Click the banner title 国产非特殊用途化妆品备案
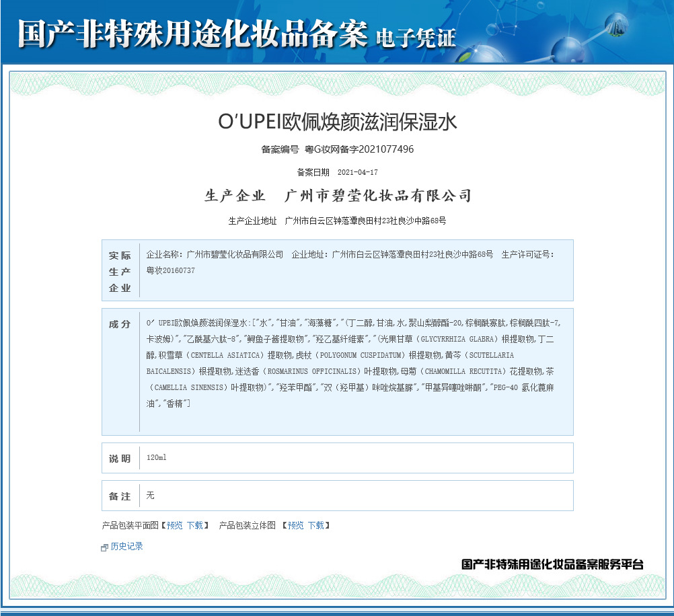674x616 pixels. coord(192,34)
